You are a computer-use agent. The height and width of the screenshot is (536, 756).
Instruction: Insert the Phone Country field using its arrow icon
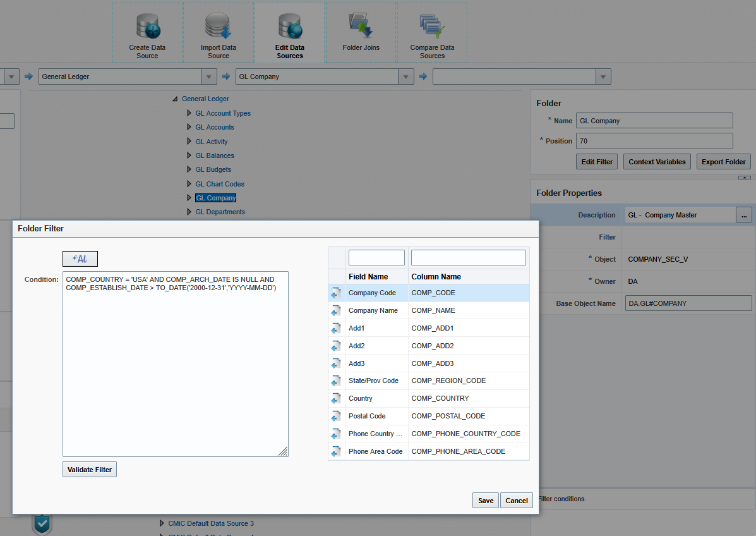pyautogui.click(x=336, y=434)
